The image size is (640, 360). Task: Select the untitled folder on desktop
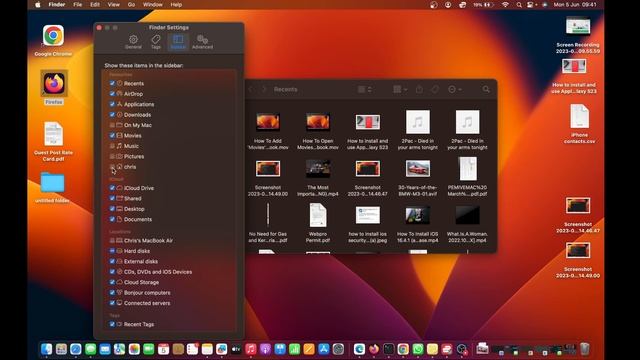pos(52,187)
